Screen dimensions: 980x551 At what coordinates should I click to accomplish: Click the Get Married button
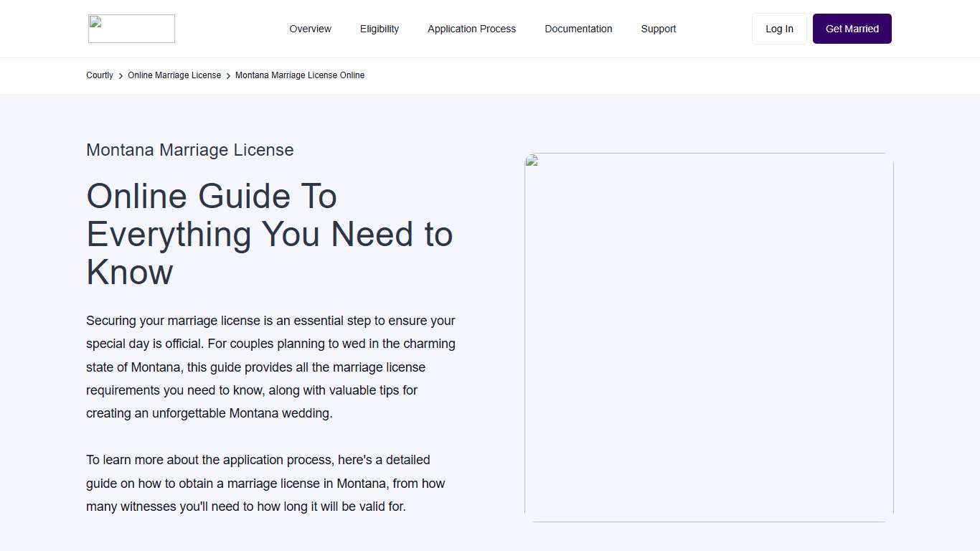(852, 29)
